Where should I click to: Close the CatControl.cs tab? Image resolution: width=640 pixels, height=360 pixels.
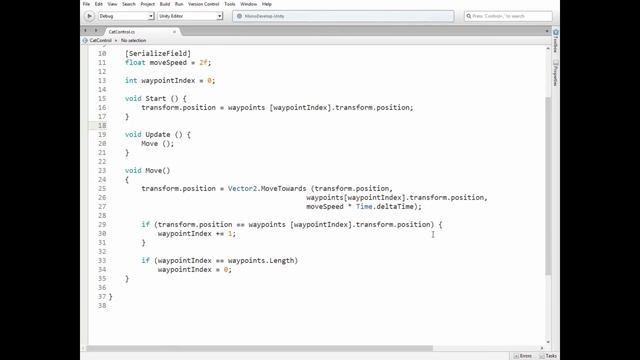tap(174, 31)
